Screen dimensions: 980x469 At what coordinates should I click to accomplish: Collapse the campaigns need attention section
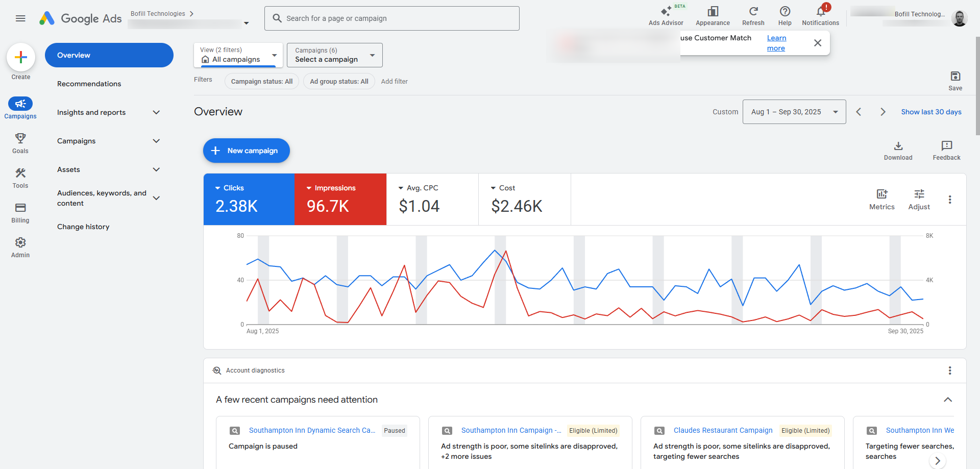pos(948,400)
